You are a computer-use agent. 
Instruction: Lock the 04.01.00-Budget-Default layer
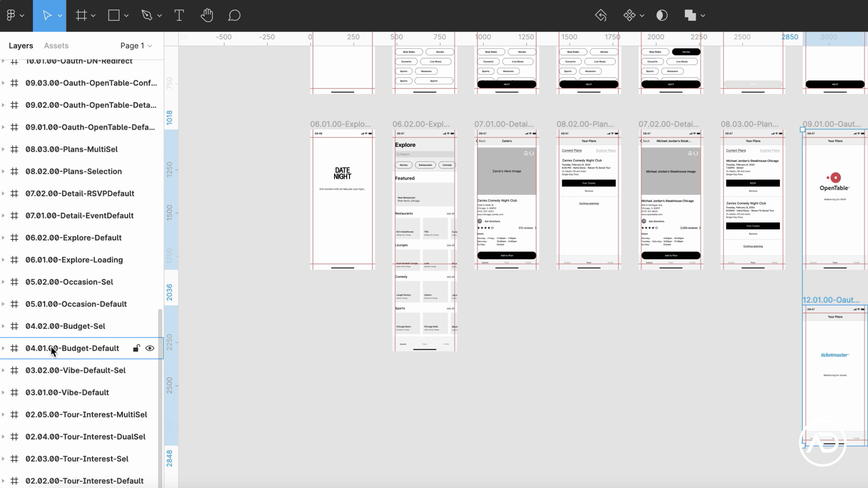[x=136, y=348]
